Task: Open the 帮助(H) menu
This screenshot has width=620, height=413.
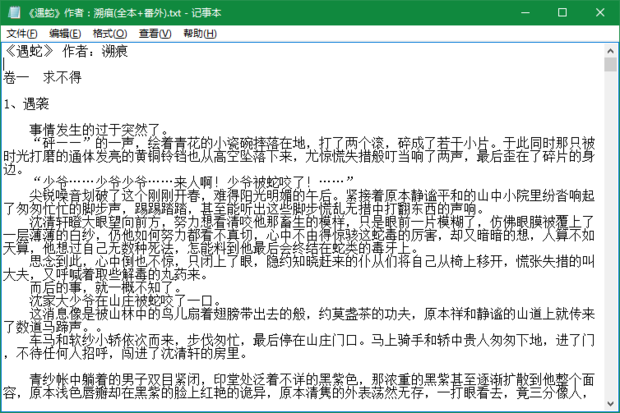Action: pyautogui.click(x=200, y=33)
